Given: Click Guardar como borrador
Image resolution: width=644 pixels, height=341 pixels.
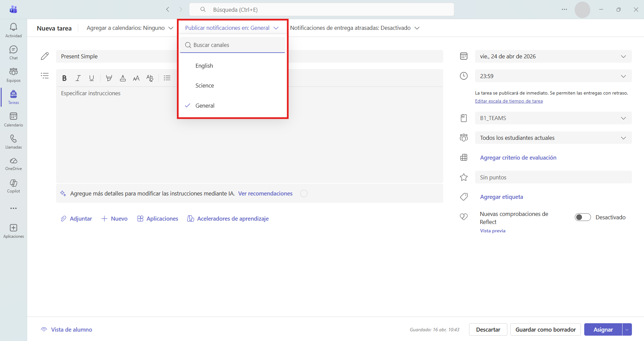Looking at the screenshot, I should pyautogui.click(x=546, y=330).
